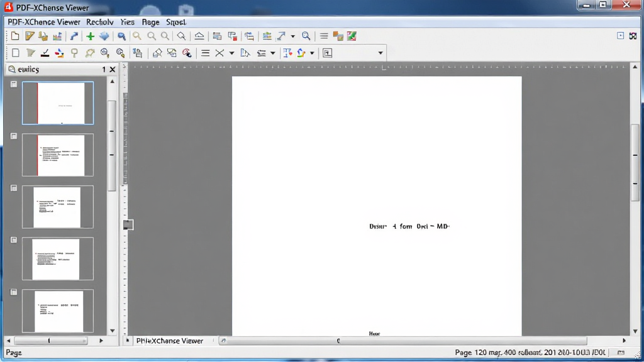Click thumbnails panel scroll left arrow
Viewport: 644px width, 362px height.
pos(8,341)
